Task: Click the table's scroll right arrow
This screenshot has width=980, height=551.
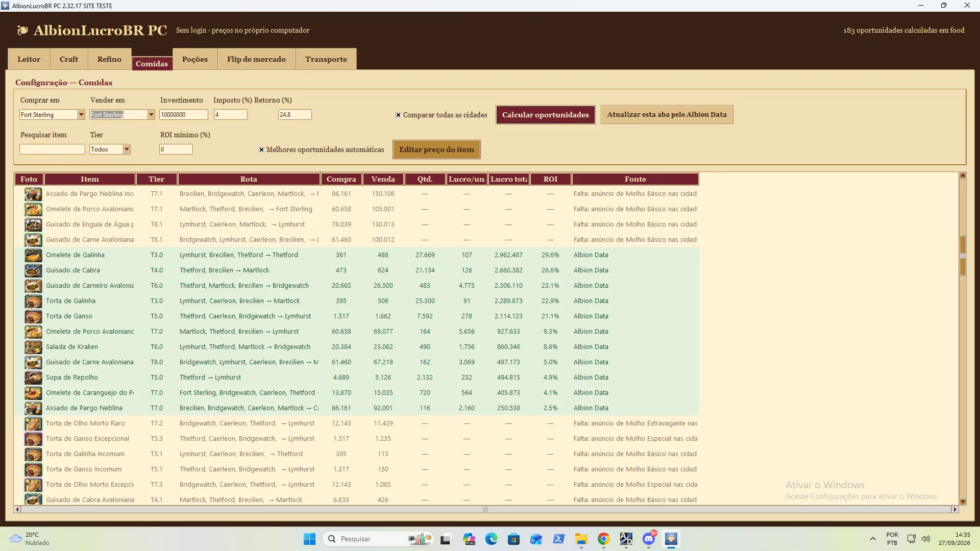Action: (x=955, y=510)
